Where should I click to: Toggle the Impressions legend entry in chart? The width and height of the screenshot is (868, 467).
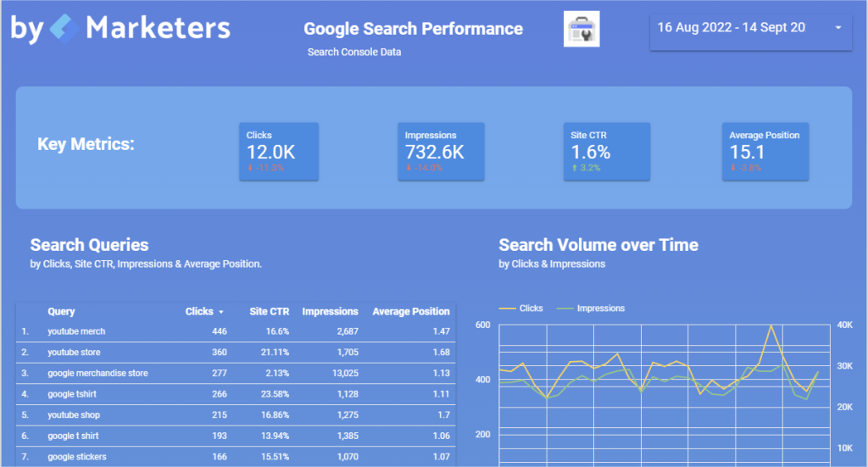pyautogui.click(x=591, y=309)
